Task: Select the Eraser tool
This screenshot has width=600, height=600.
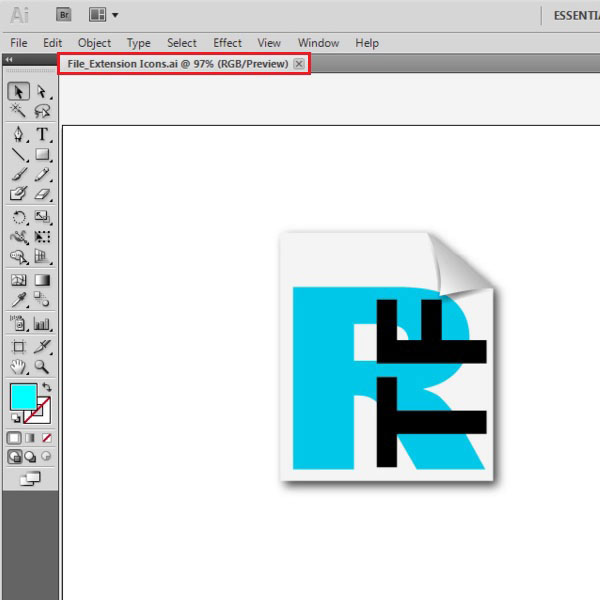Action: click(x=42, y=194)
